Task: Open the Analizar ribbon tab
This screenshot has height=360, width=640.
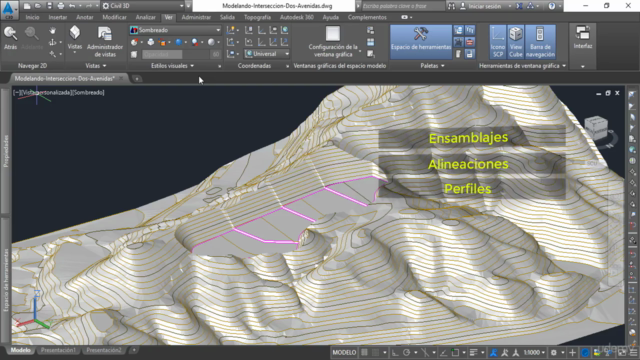Action: tap(146, 17)
